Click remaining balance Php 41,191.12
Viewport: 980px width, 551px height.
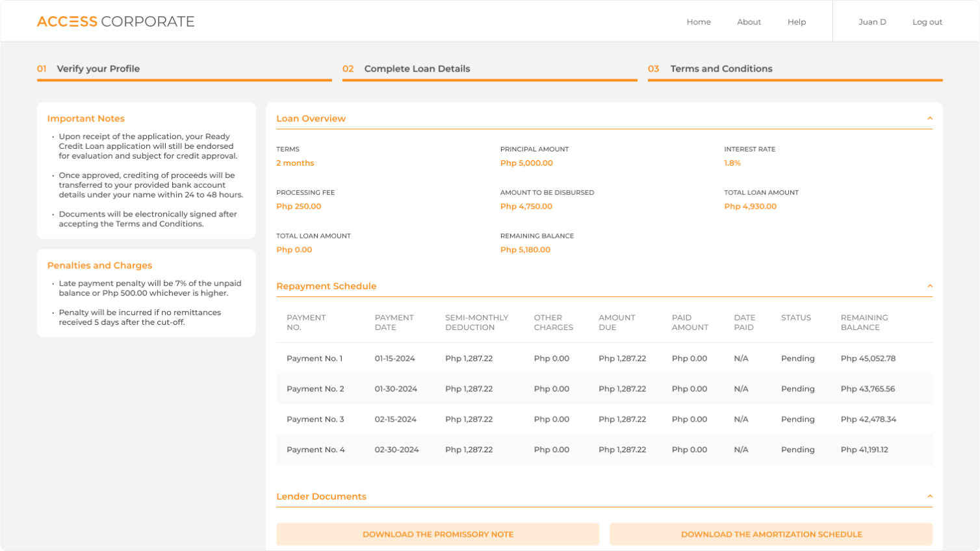864,450
